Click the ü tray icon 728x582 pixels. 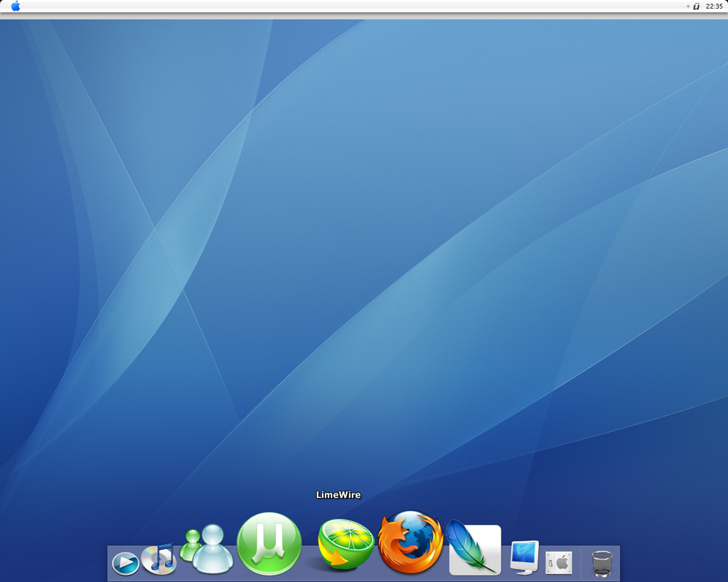click(696, 6)
